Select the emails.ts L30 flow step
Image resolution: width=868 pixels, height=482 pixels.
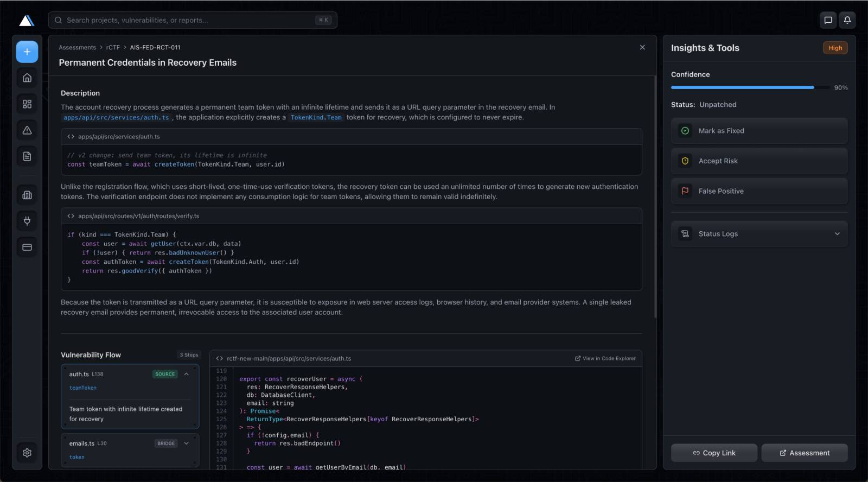pos(130,450)
